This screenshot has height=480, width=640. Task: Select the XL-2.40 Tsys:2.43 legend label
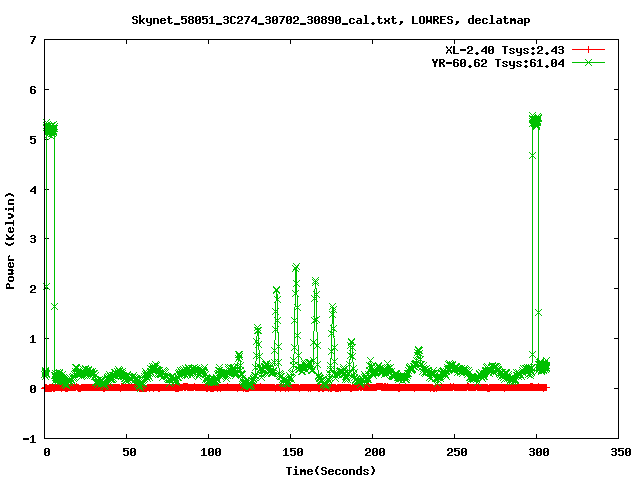[504, 50]
